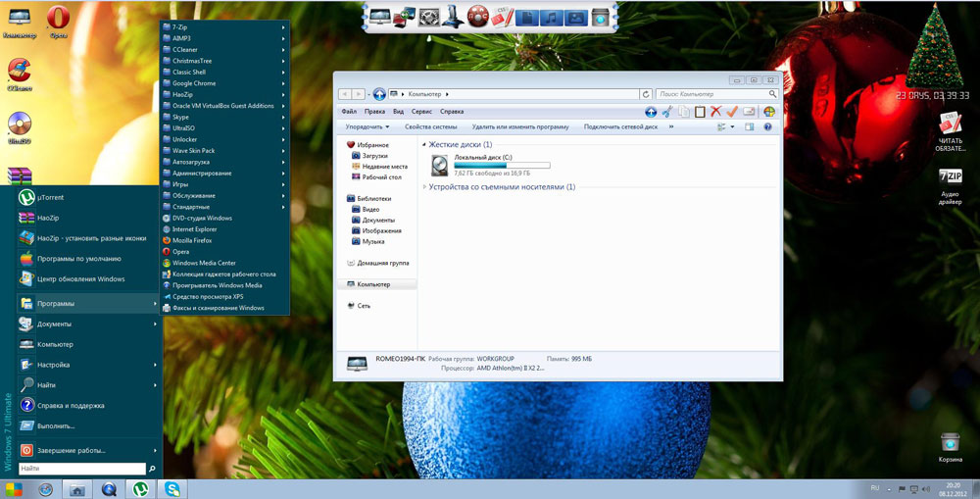Click 'Удалить или изменить программу' button

(x=519, y=126)
